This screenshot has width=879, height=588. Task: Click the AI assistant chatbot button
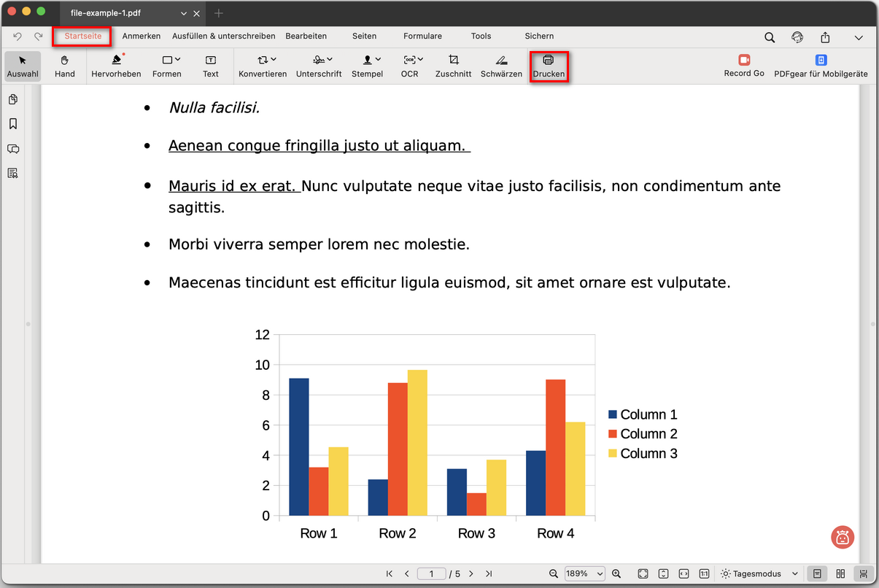(843, 538)
